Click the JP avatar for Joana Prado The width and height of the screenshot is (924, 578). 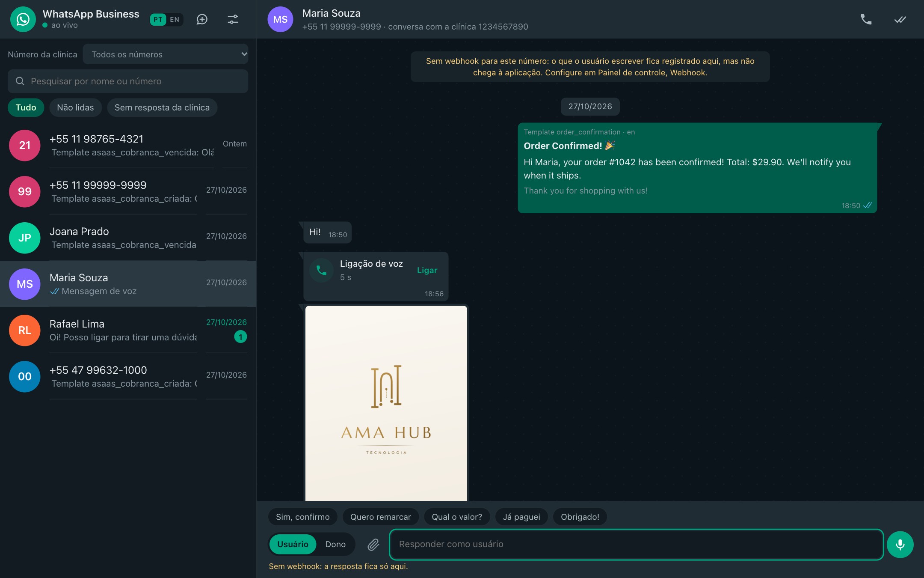click(x=25, y=238)
